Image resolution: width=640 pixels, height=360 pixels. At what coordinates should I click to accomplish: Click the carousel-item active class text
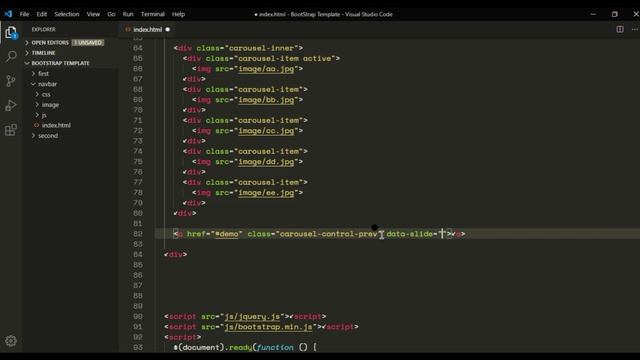tap(284, 58)
